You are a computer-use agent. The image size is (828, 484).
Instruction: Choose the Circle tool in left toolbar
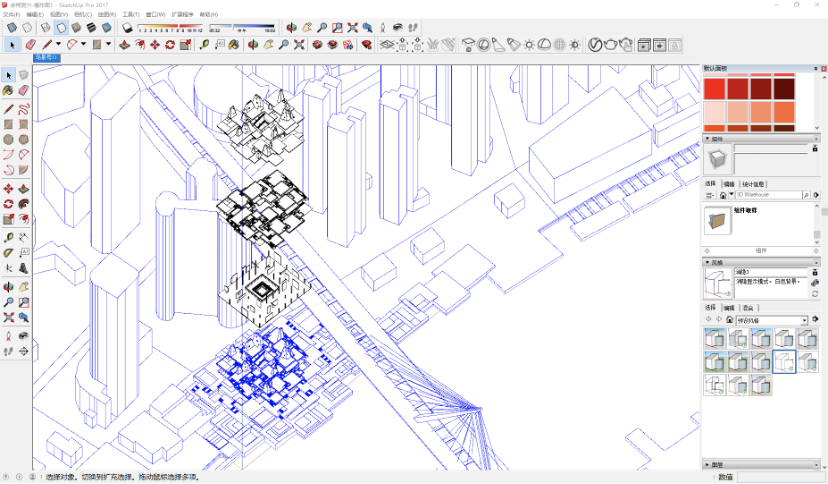pyautogui.click(x=8, y=140)
